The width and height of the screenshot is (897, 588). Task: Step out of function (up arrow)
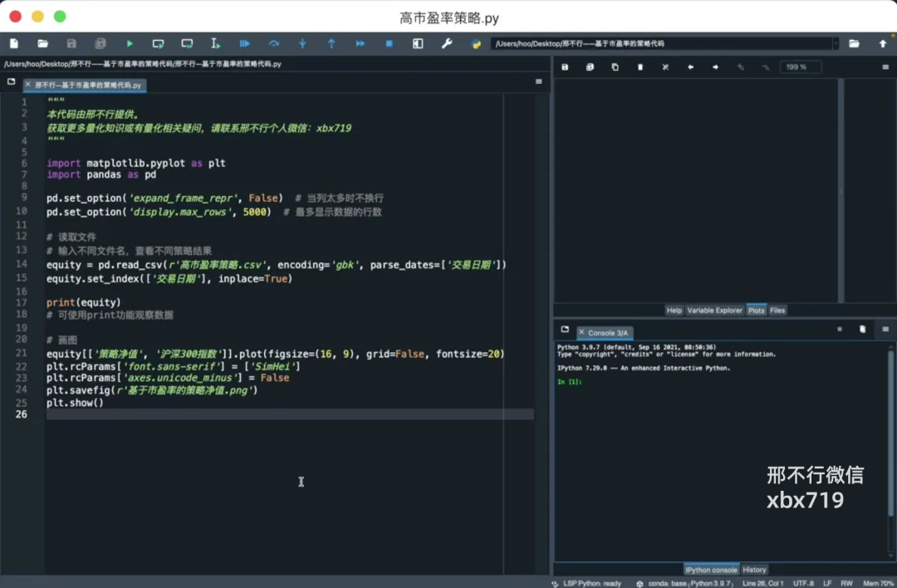tap(331, 43)
